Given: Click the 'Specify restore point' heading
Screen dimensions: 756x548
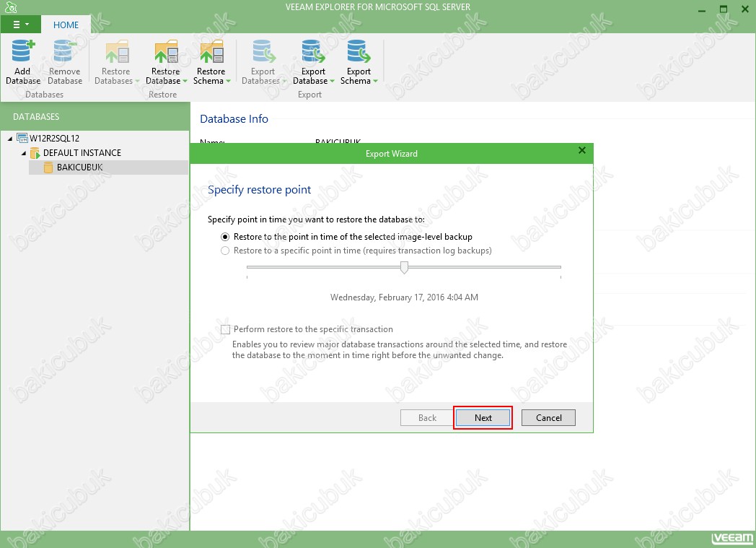Looking at the screenshot, I should (x=260, y=190).
